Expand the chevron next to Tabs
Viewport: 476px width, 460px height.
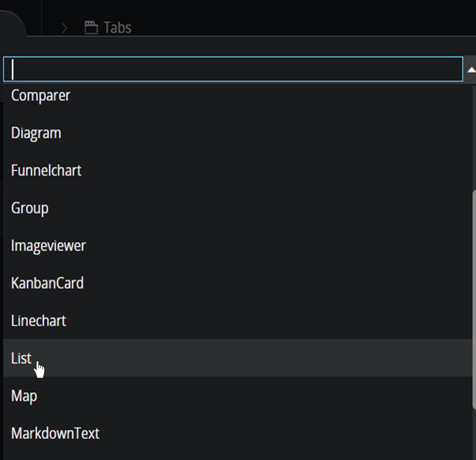coord(64,27)
